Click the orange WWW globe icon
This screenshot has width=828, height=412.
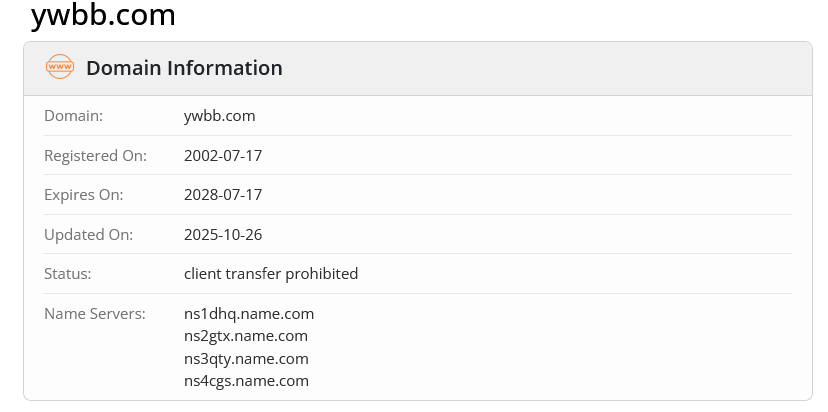tap(60, 68)
